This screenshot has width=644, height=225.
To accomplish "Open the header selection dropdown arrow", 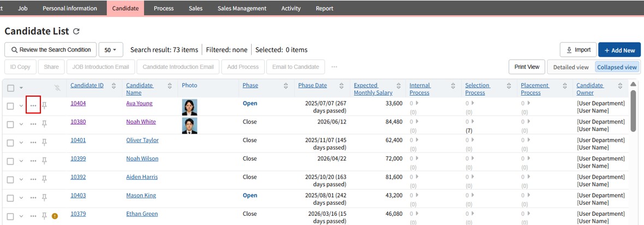I will point(21,88).
